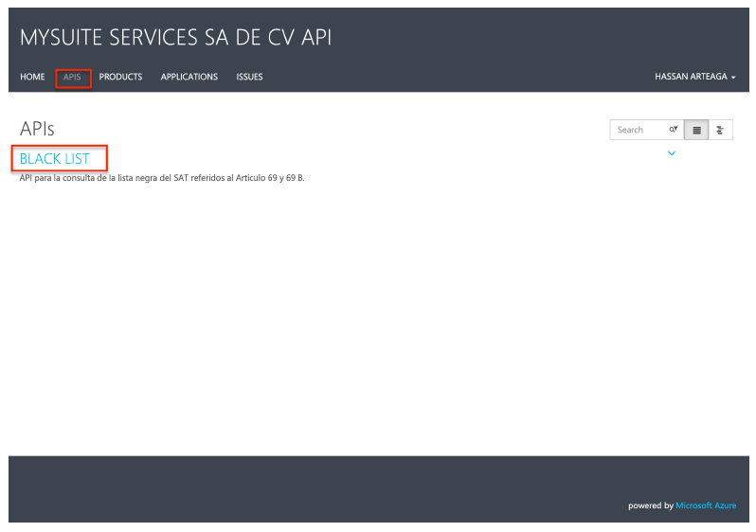The width and height of the screenshot is (756, 532).
Task: Click the APIs page heading
Action: coord(37,129)
